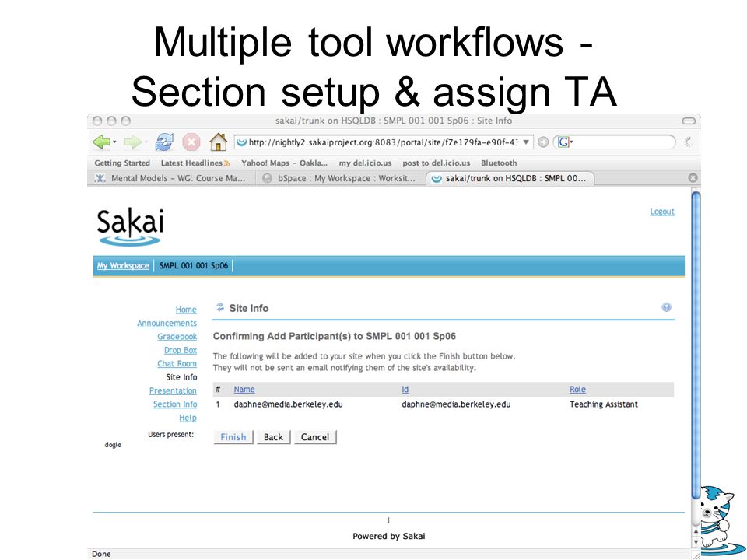Click the vertical scrollbar thumb

coord(696,344)
